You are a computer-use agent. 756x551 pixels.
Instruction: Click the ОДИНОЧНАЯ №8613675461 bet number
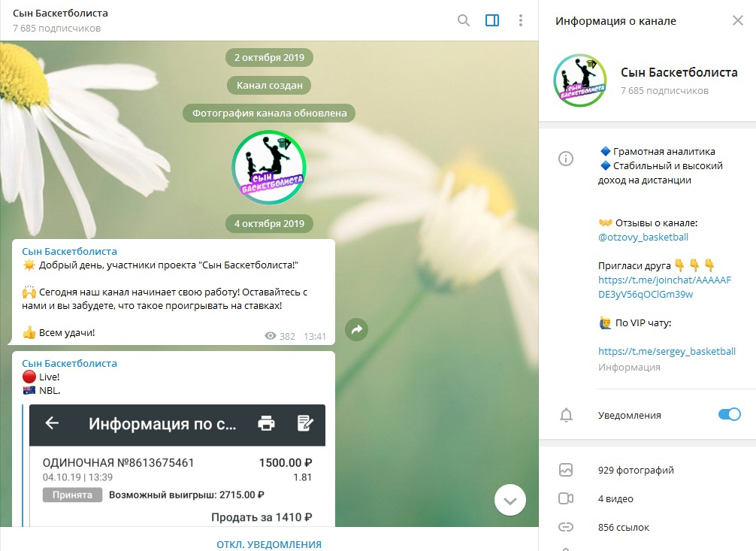tap(118, 463)
